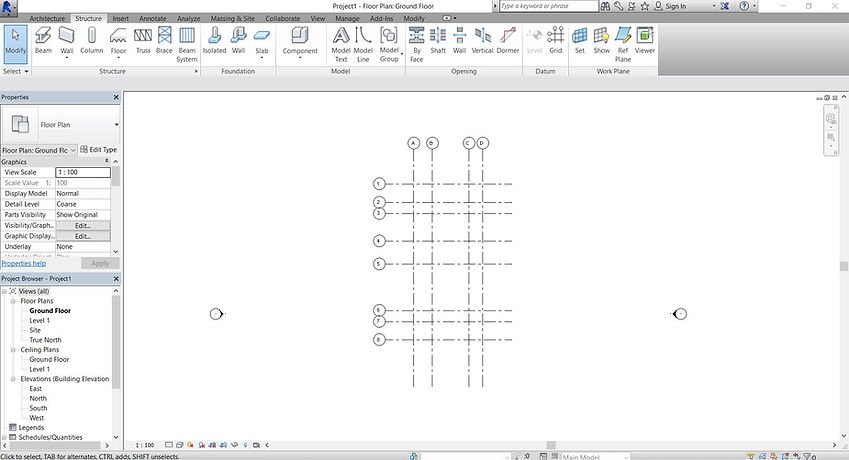Collapse the Floor Plans tree node
Image resolution: width=849 pixels, height=460 pixels.
(14, 301)
